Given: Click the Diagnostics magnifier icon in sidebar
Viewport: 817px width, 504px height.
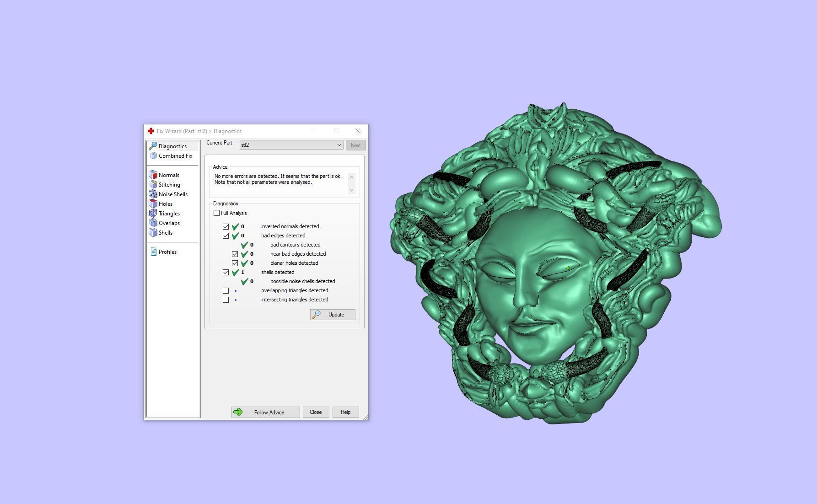Looking at the screenshot, I should pos(153,146).
